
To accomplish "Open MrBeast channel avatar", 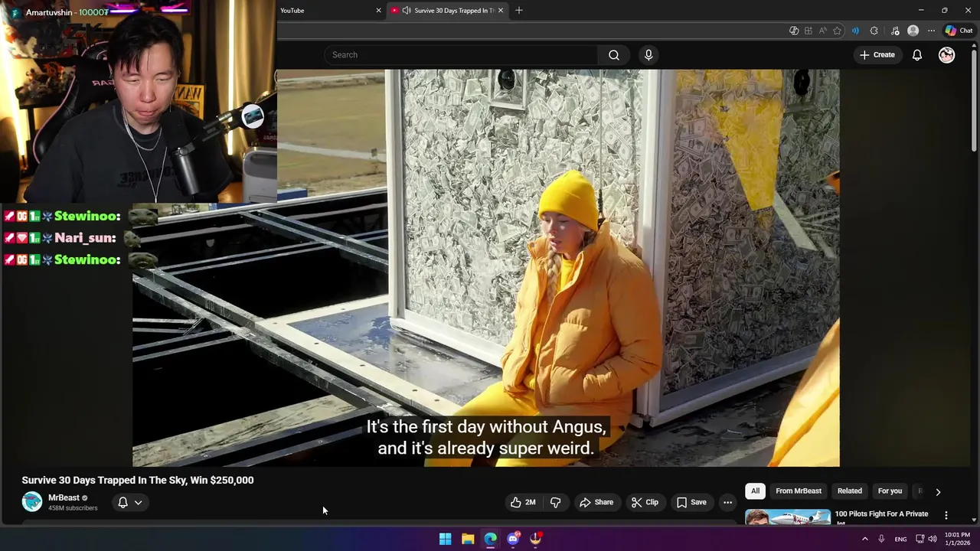I will 32,502.
